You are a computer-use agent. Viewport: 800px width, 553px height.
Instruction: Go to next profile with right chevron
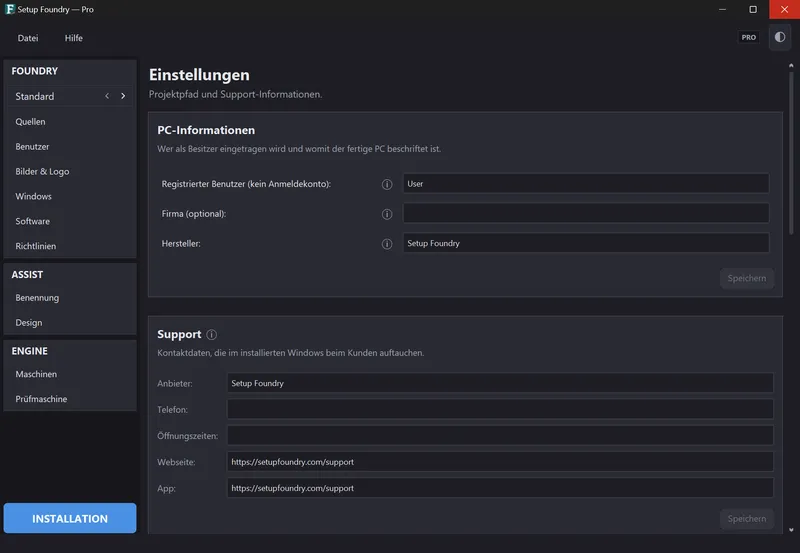(123, 96)
